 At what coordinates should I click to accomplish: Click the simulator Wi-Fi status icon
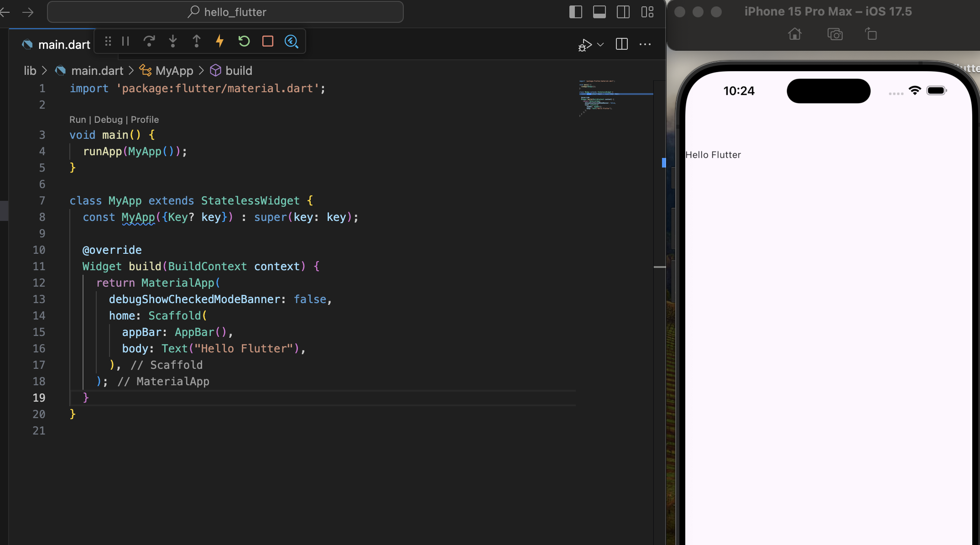coord(915,90)
